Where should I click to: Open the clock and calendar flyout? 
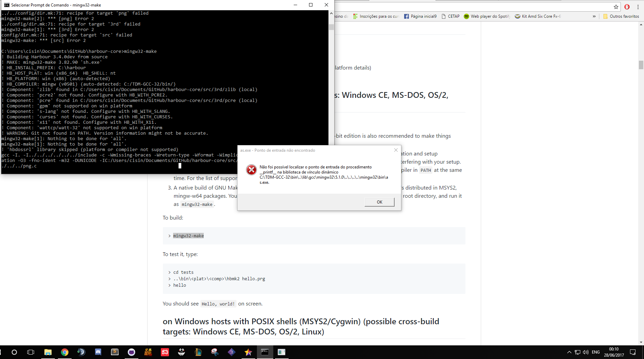(x=614, y=352)
